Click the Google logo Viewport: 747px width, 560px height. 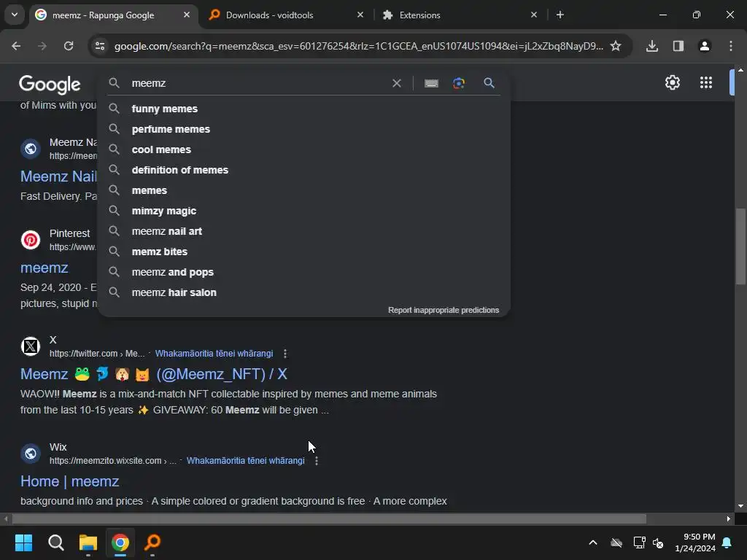[x=50, y=85]
